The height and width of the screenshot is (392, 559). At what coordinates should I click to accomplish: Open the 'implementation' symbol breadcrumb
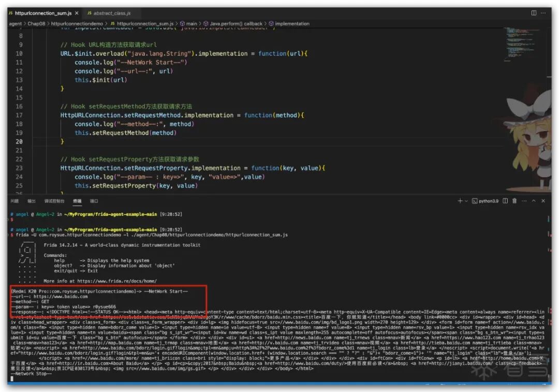click(x=289, y=23)
